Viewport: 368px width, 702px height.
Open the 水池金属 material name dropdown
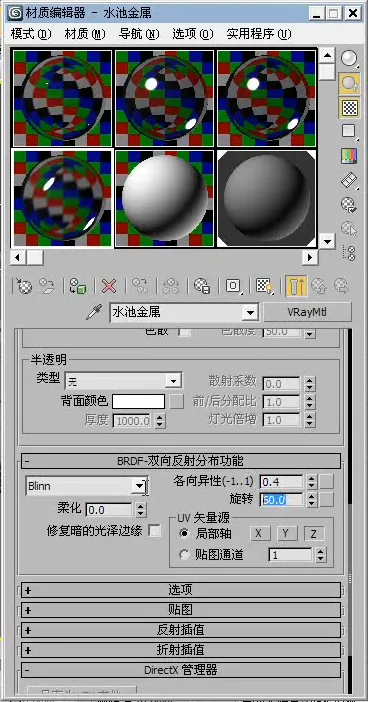pyautogui.click(x=250, y=312)
